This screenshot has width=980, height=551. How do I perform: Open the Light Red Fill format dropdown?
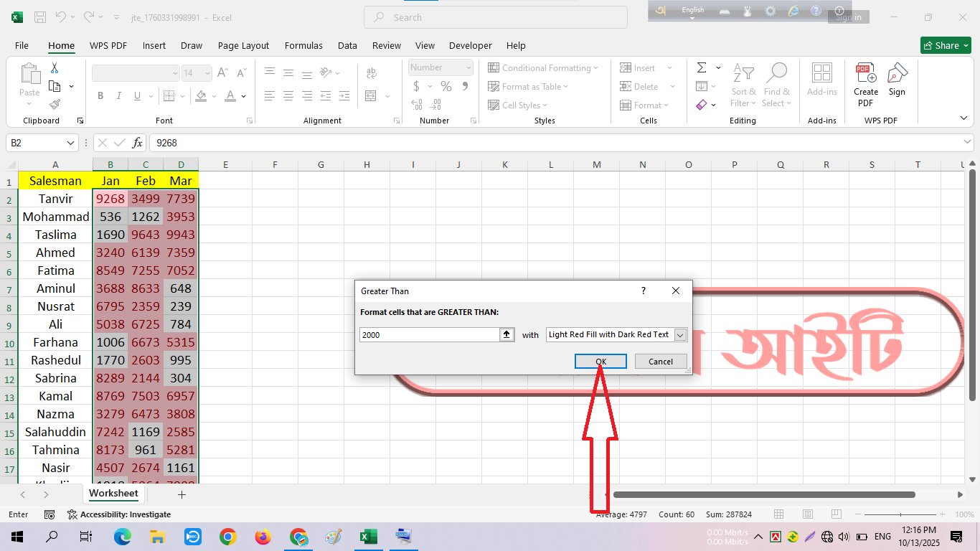point(680,334)
